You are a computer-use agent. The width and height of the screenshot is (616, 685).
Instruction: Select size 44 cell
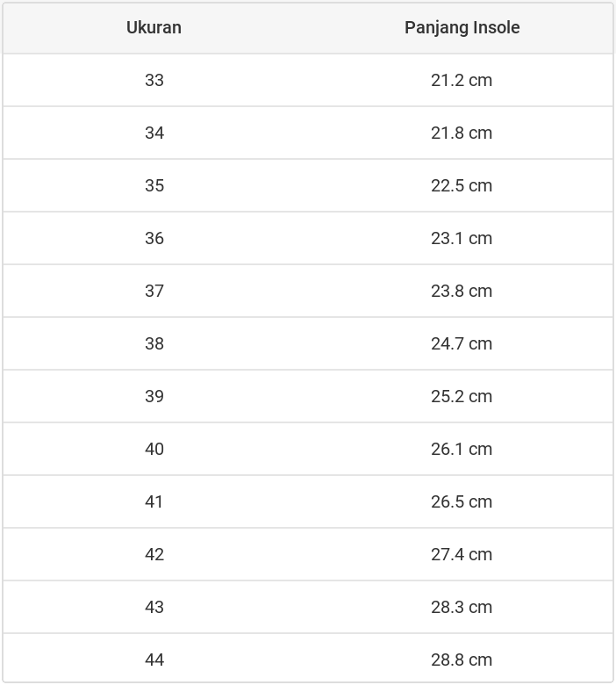click(154, 660)
